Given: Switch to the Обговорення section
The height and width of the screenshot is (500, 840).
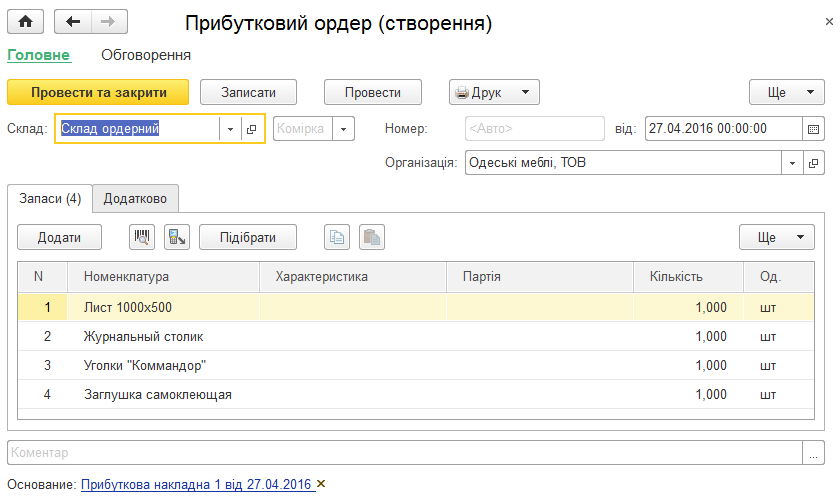Looking at the screenshot, I should coord(146,55).
